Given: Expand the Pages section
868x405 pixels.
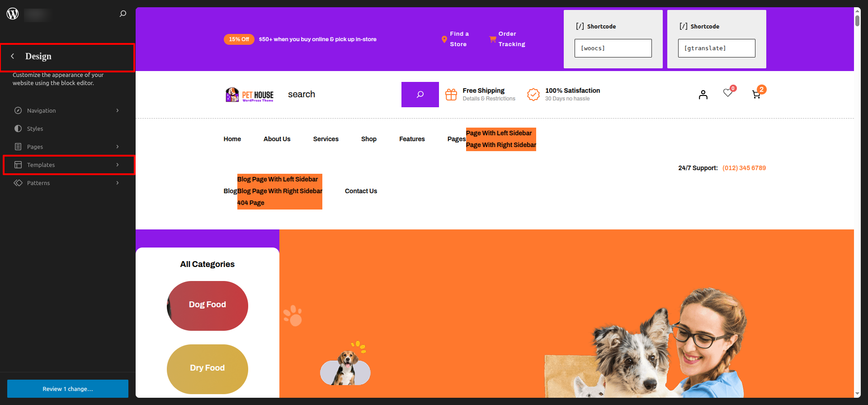Looking at the screenshot, I should (68, 147).
